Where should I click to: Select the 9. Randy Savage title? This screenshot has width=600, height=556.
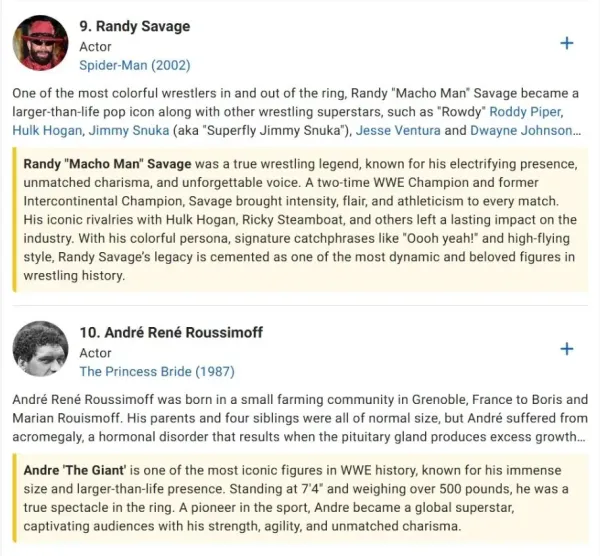tap(135, 26)
